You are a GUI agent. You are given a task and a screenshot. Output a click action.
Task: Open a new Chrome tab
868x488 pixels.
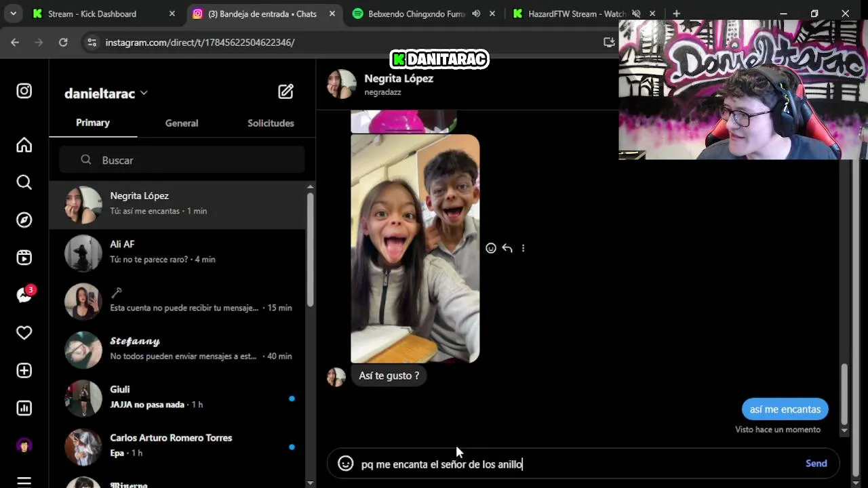676,14
